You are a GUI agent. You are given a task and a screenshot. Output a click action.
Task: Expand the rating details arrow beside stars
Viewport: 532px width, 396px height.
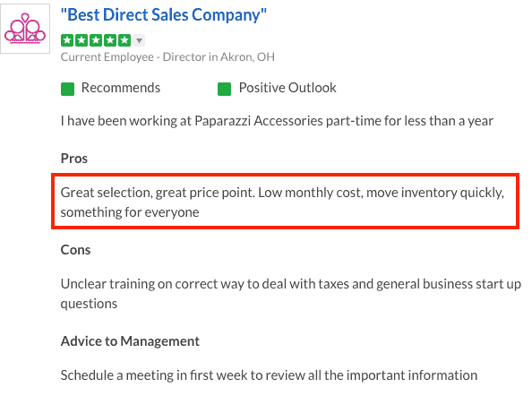click(139, 40)
